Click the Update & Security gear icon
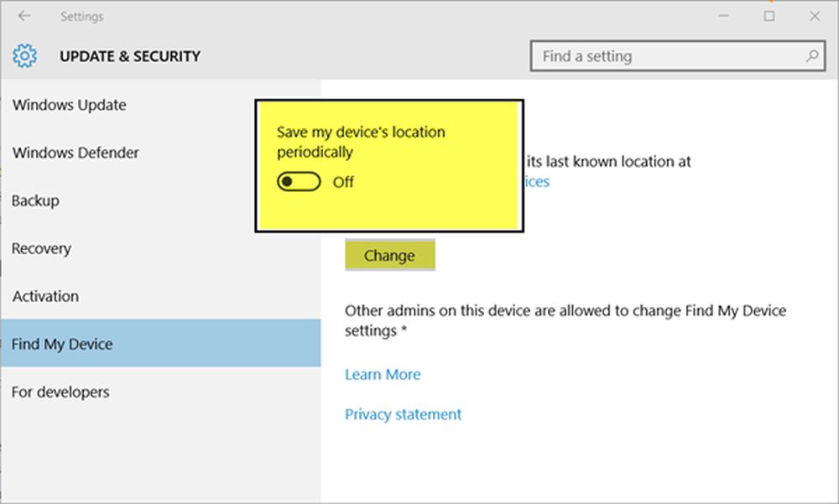 tap(24, 55)
